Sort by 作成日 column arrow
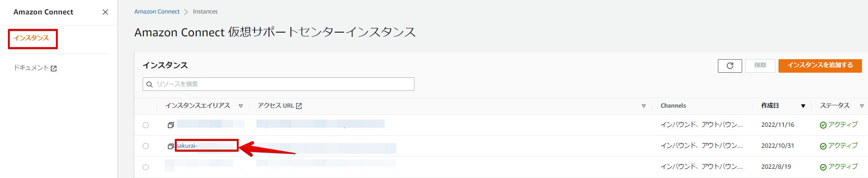 [803, 106]
